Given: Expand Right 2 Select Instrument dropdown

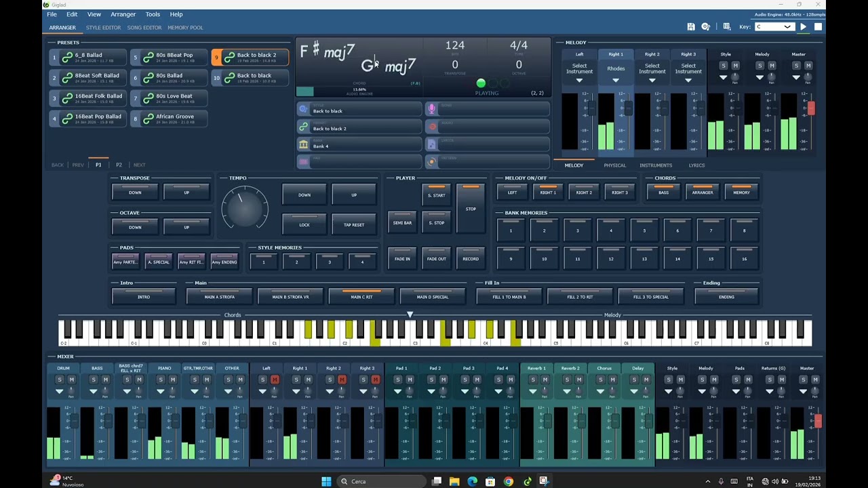Looking at the screenshot, I should pos(652,81).
